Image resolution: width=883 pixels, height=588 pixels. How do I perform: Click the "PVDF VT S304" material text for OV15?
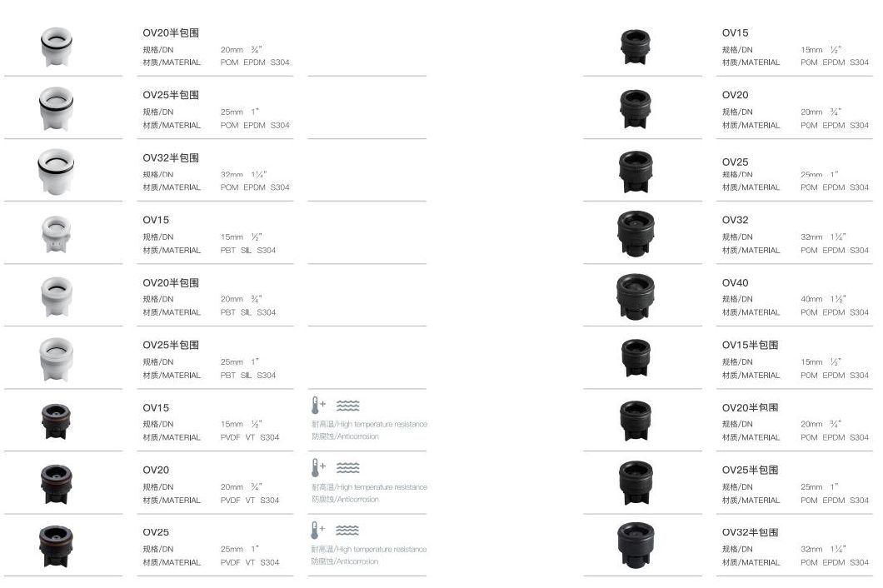coord(250,437)
